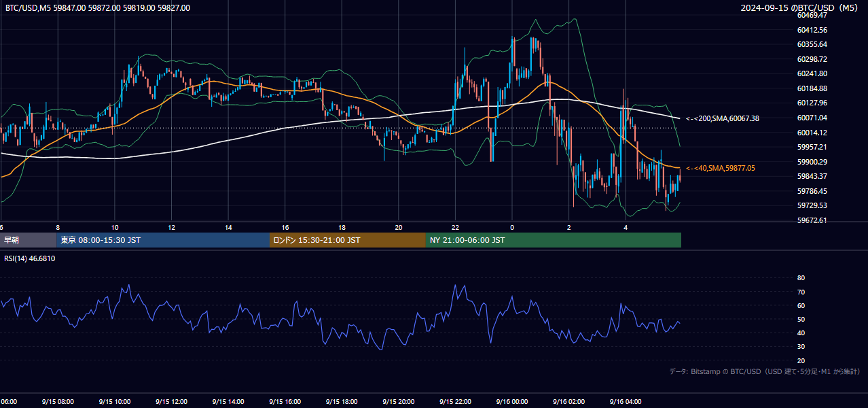The width and height of the screenshot is (868, 408).
Task: Click the 9/15 16:00 time axis label
Action: (x=285, y=402)
